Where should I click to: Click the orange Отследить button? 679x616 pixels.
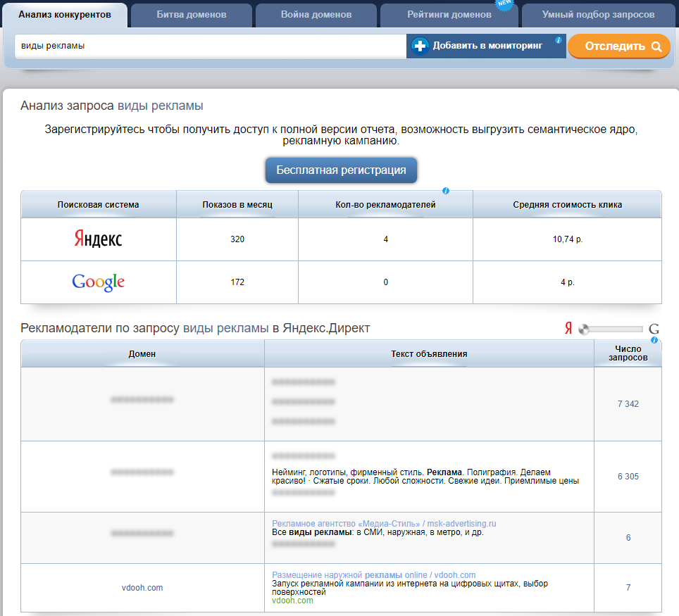[619, 46]
